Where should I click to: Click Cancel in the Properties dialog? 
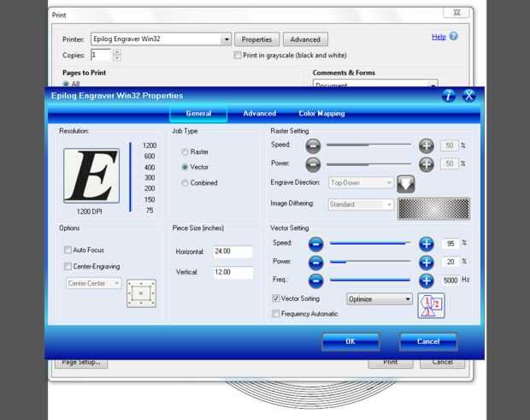(x=428, y=341)
